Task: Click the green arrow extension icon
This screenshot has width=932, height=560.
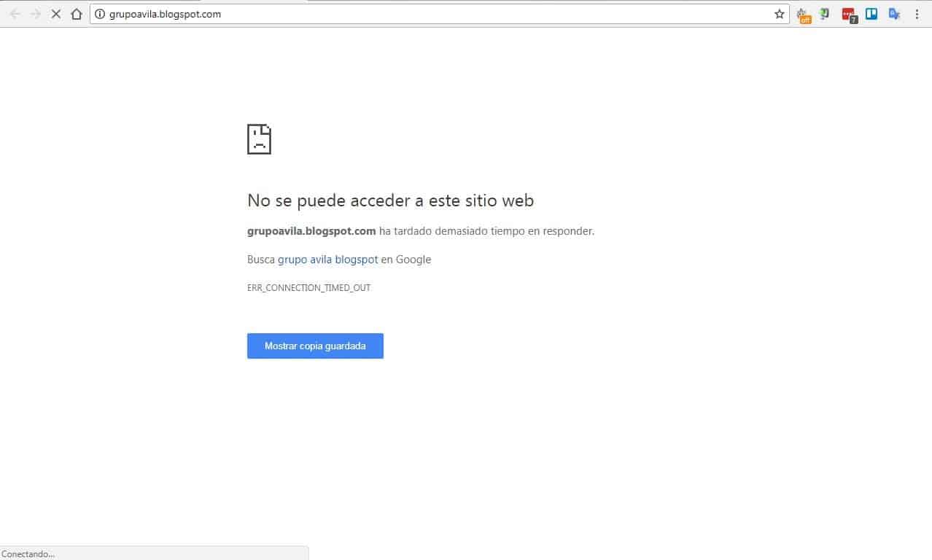Action: pyautogui.click(x=825, y=13)
